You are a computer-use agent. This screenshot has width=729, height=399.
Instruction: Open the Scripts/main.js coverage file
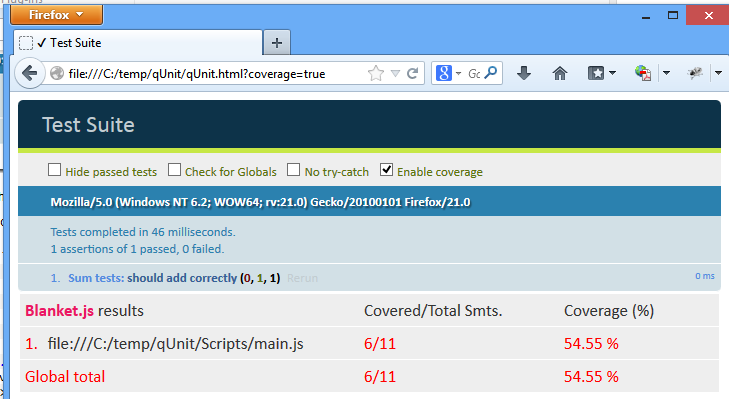175,344
